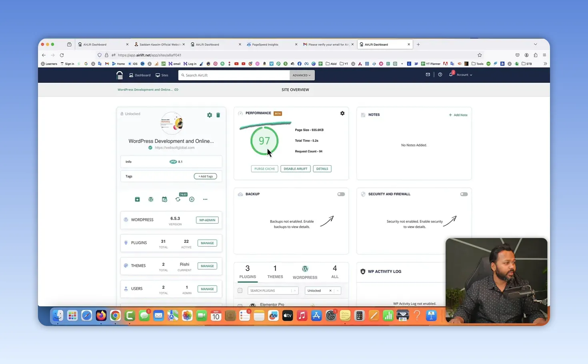Click the Add Tags button

click(206, 176)
